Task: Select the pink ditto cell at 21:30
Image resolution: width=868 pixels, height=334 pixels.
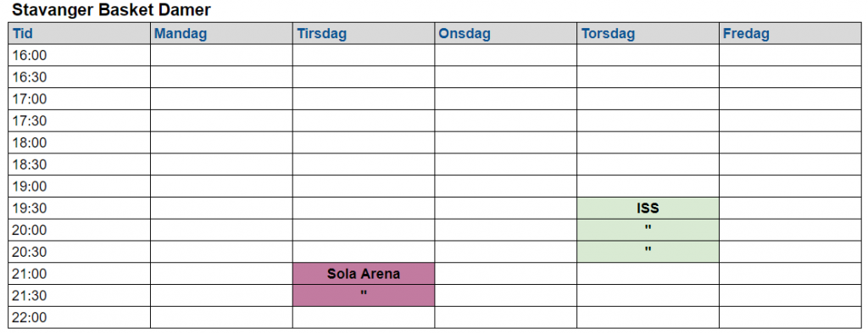Action: click(364, 295)
